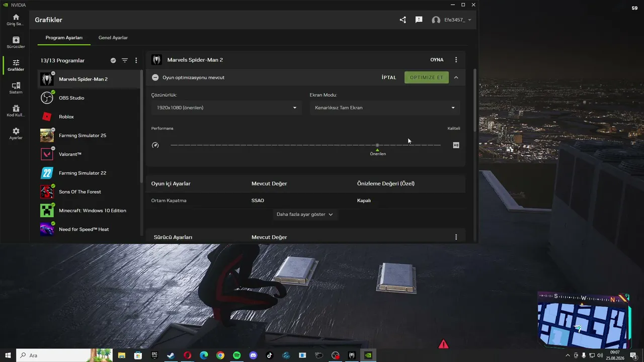This screenshot has width=644, height=362.
Task: Expand Daha fazla ayar göster
Action: (x=305, y=214)
